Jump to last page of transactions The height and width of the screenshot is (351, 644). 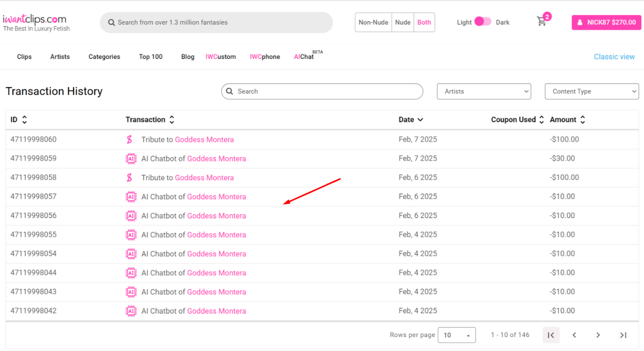(x=623, y=335)
